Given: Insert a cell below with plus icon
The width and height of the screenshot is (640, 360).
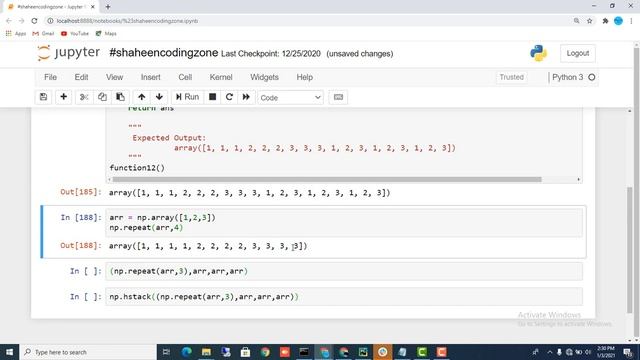Looking at the screenshot, I should point(63,97).
